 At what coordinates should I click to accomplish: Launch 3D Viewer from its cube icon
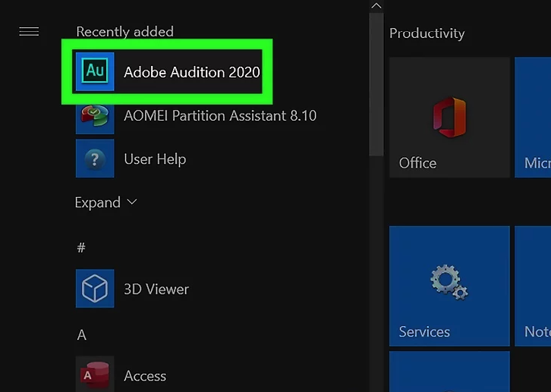(x=95, y=289)
